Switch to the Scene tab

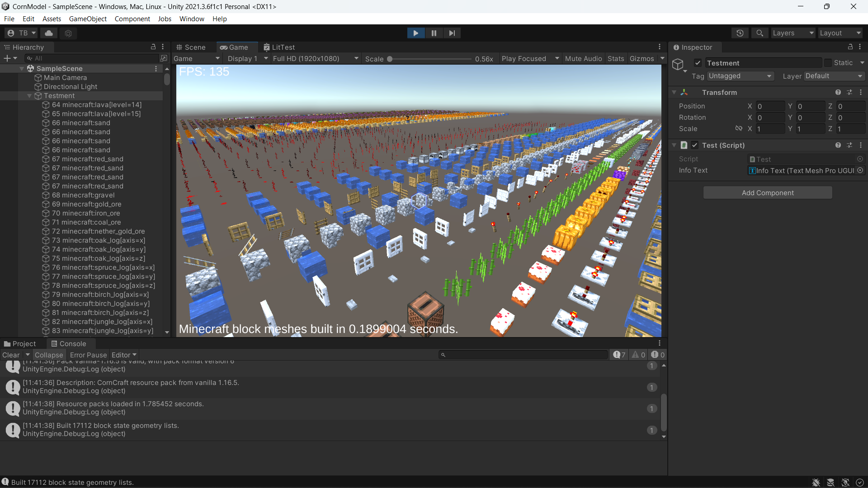pyautogui.click(x=191, y=47)
